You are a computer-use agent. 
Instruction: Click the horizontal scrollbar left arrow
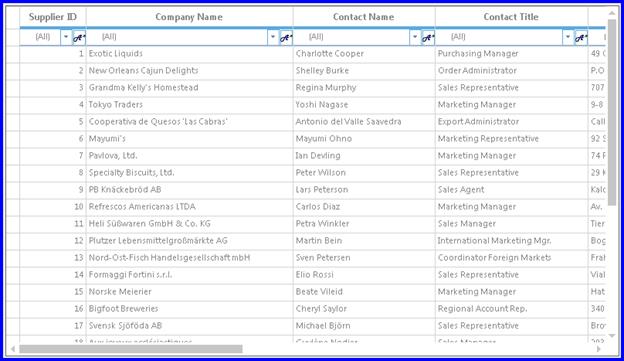pos(13,349)
